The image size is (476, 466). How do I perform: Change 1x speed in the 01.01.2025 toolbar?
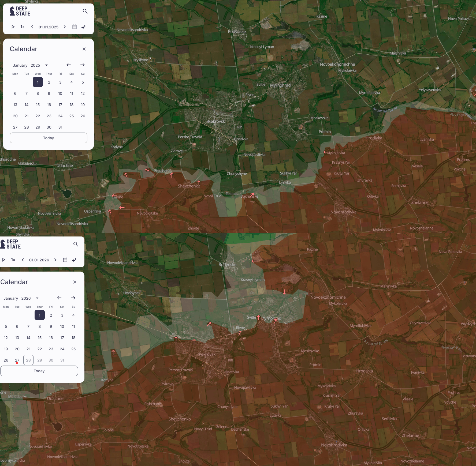pyautogui.click(x=23, y=27)
